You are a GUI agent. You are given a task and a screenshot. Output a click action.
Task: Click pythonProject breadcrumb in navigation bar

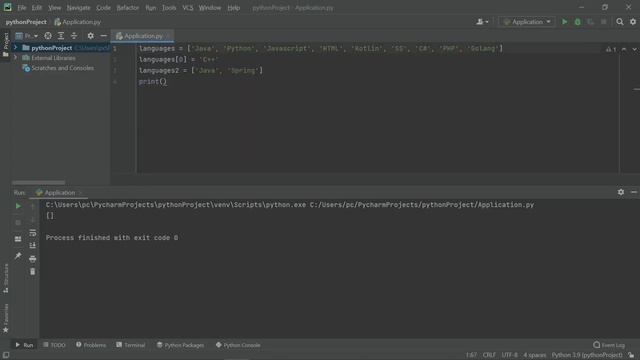[26, 22]
